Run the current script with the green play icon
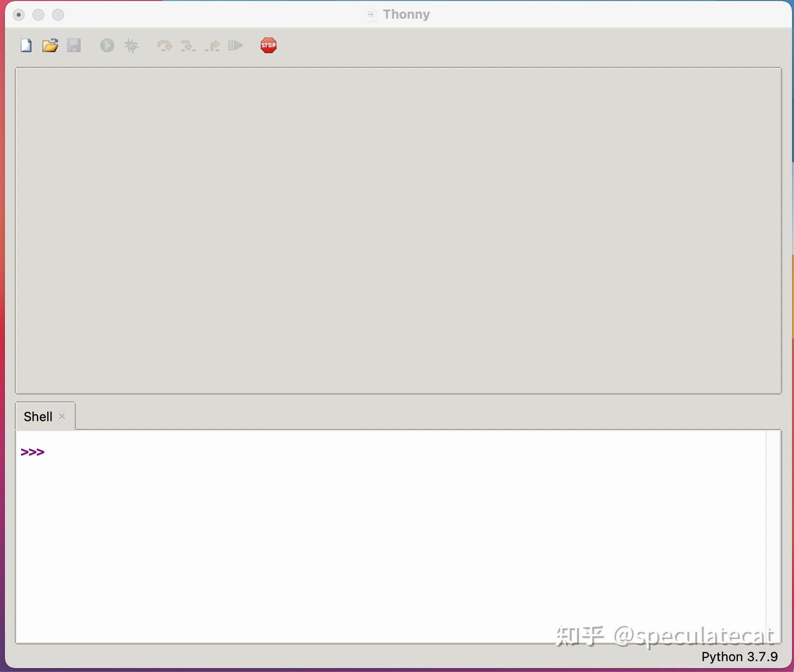The image size is (794, 672). [106, 45]
